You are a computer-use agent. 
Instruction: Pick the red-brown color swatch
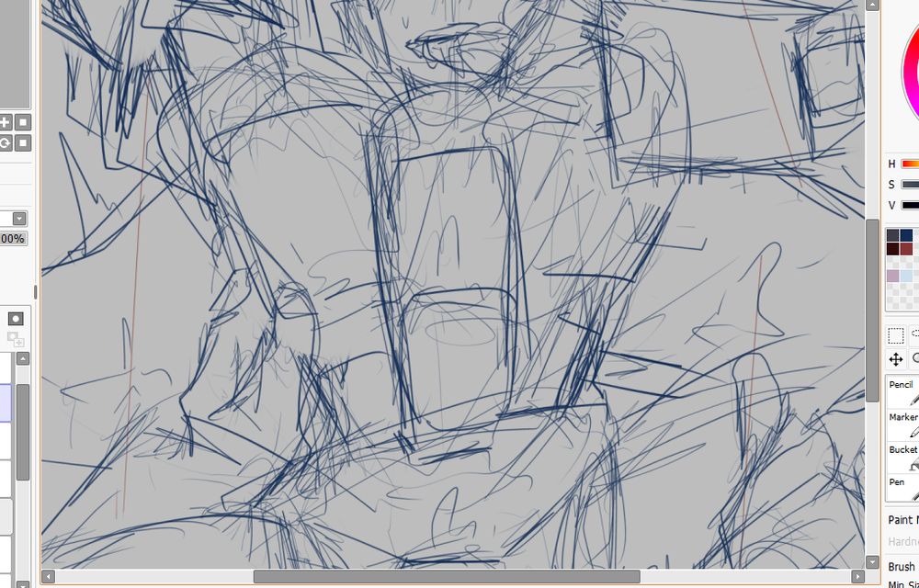coord(906,249)
